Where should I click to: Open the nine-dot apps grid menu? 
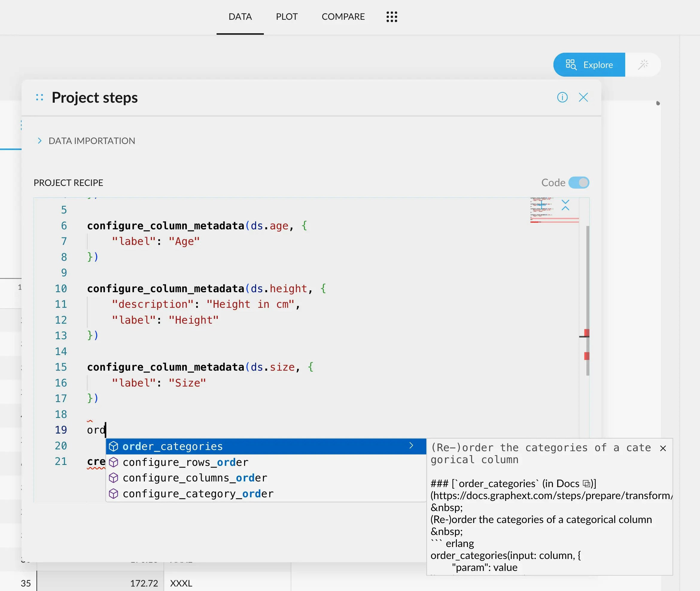point(391,17)
